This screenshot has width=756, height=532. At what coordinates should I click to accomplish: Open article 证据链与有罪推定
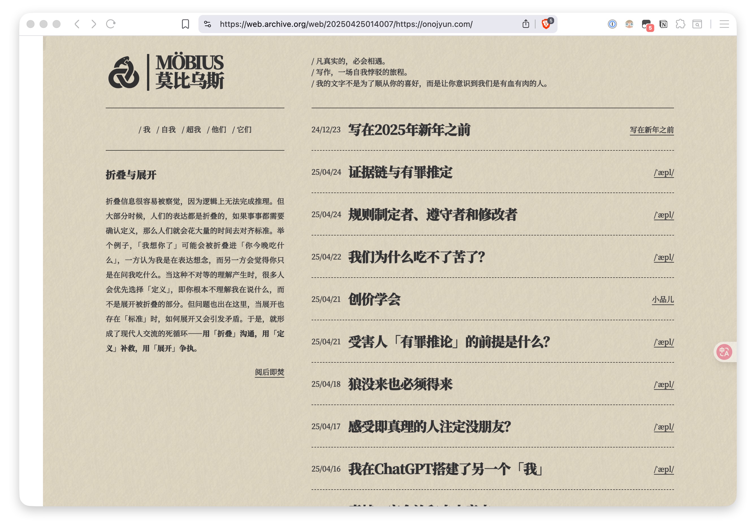coord(400,172)
